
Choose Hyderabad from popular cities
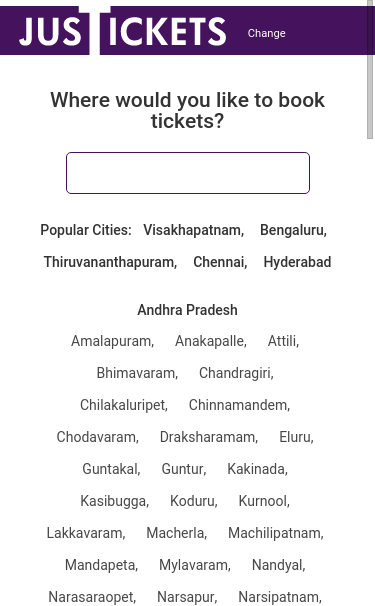tap(297, 262)
